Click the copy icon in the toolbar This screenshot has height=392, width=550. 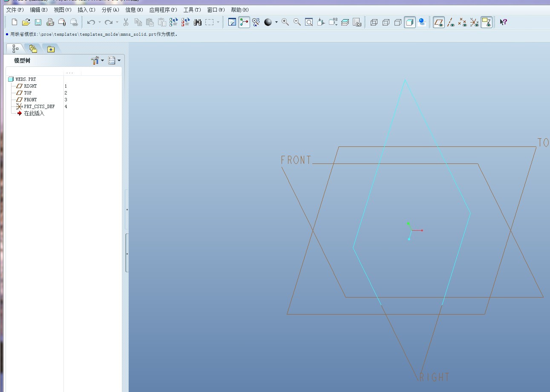click(x=138, y=22)
